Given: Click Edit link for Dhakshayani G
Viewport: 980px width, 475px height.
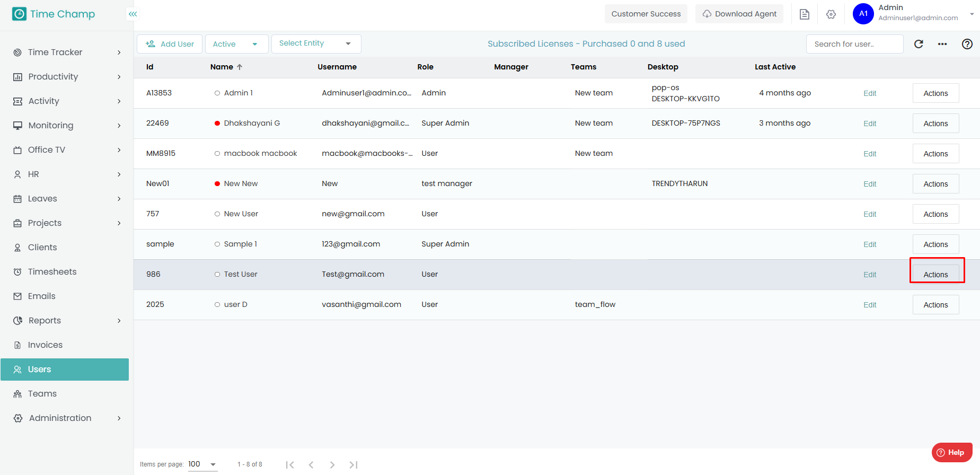Looking at the screenshot, I should (870, 124).
